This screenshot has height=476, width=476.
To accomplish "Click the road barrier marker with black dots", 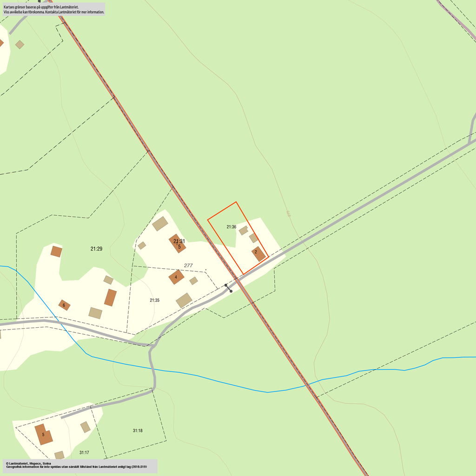I will tap(228, 288).
